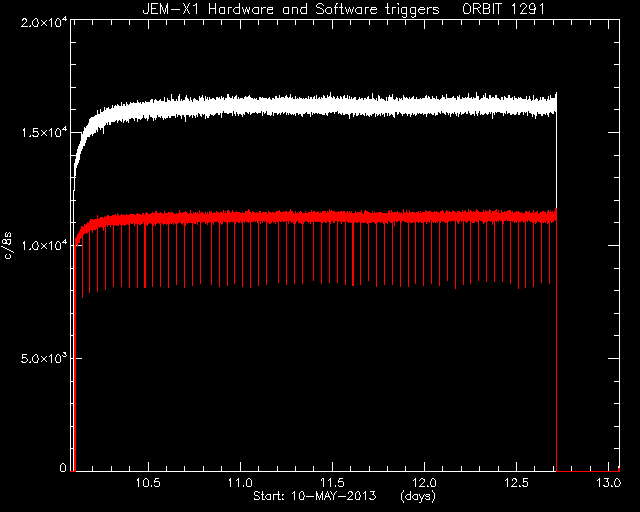Click the 11.0 x-axis tick label
Image resolution: width=640 pixels, height=512 pixels.
tap(240, 483)
